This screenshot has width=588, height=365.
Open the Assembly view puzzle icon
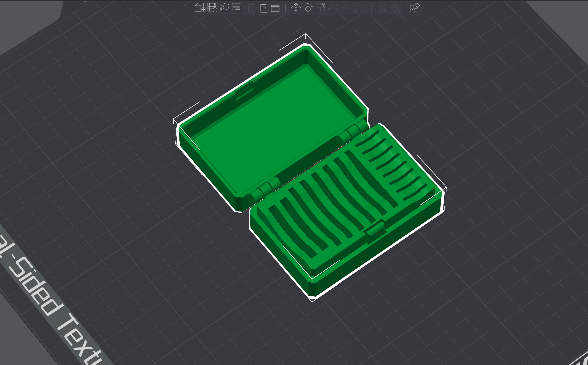[x=415, y=8]
